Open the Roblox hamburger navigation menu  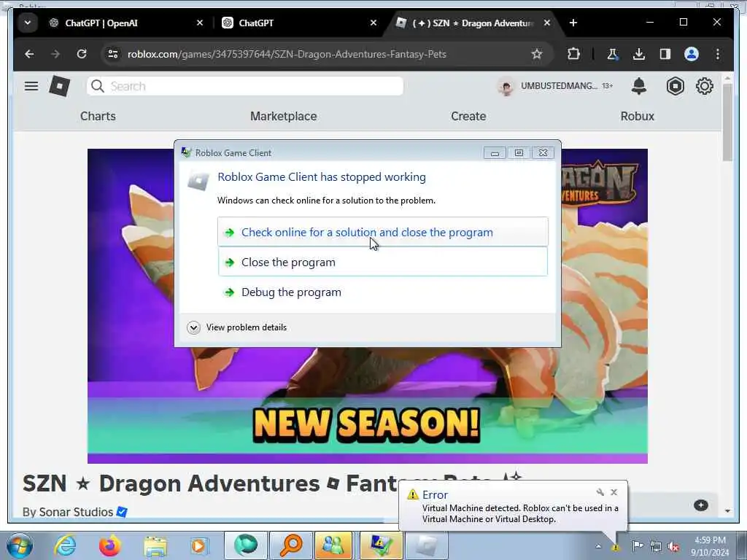pos(31,86)
